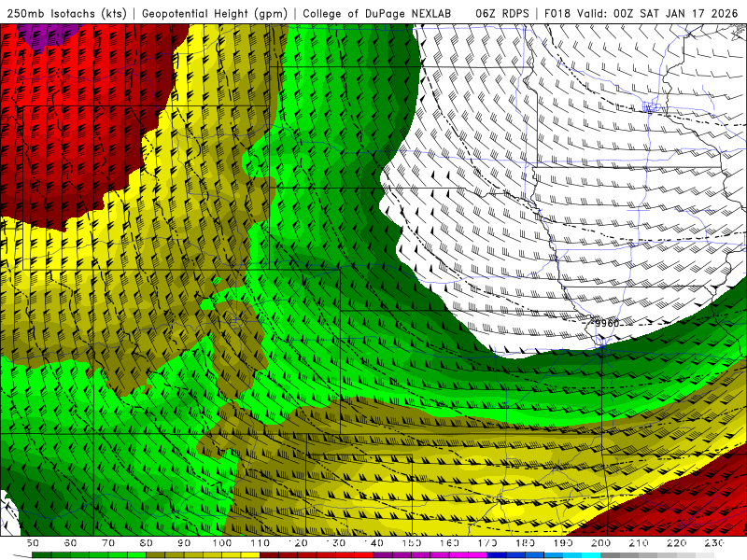Click the '110' color scale label
The height and width of the screenshot is (560, 747).
261,543
